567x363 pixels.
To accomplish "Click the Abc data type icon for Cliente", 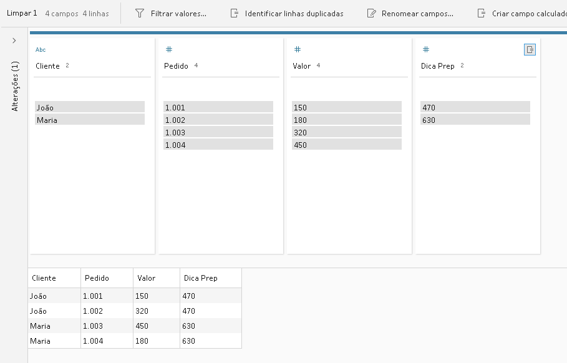I will click(40, 50).
